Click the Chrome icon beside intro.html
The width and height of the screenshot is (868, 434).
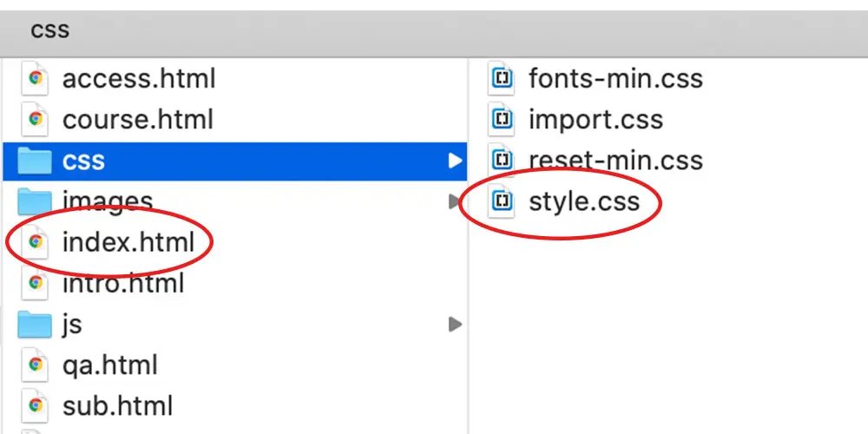pos(35,284)
